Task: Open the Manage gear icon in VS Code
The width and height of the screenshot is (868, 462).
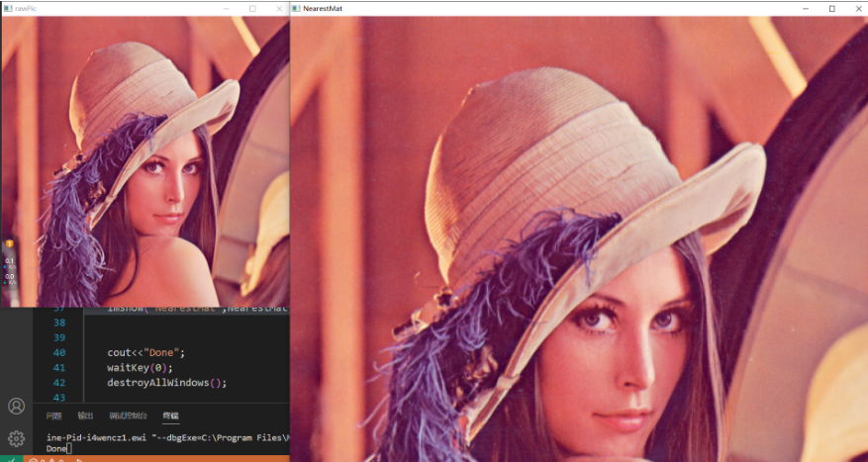Action: pos(17,439)
